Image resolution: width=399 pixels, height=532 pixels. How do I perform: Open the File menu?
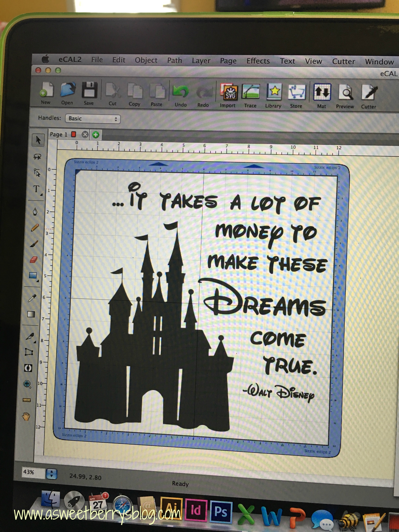click(97, 60)
